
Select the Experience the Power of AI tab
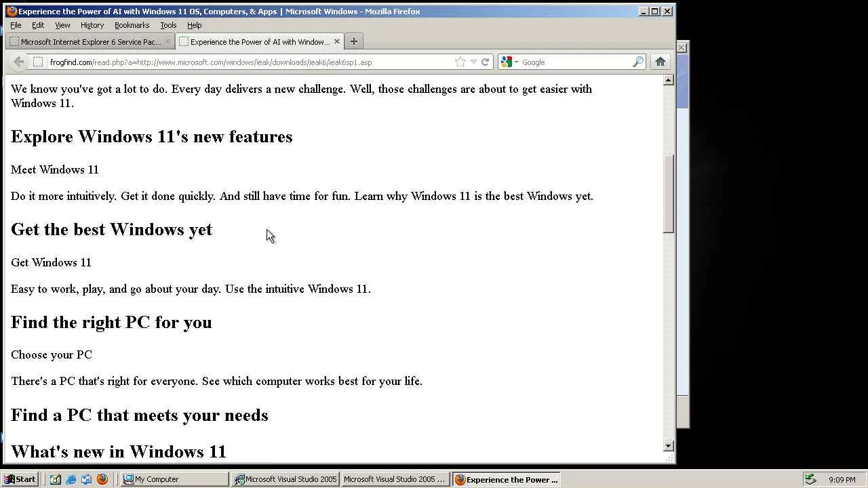pyautogui.click(x=260, y=41)
